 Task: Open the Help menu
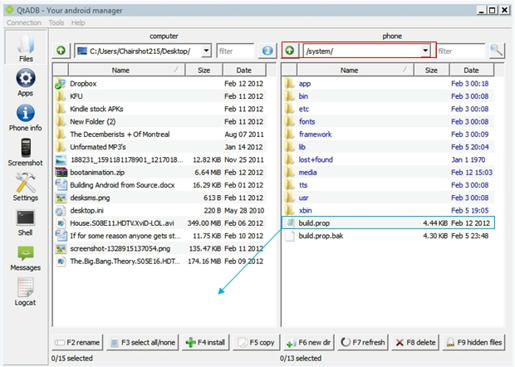[x=78, y=23]
